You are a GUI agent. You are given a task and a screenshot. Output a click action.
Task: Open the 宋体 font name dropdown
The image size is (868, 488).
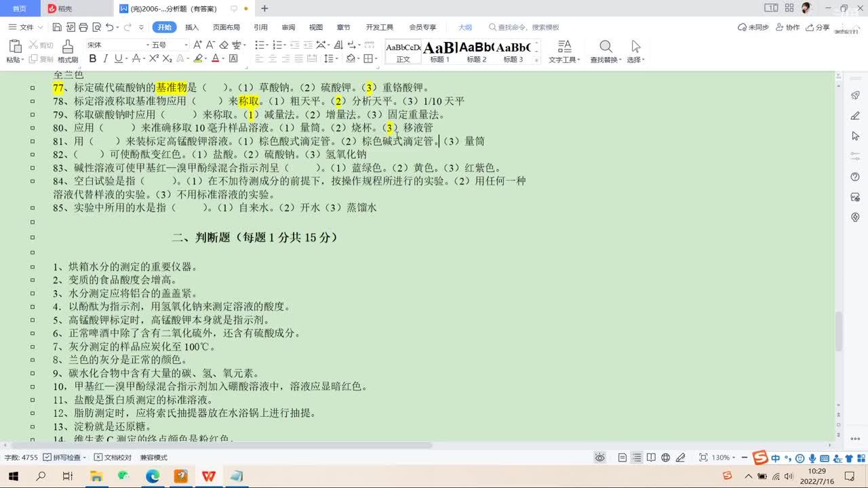click(115, 45)
